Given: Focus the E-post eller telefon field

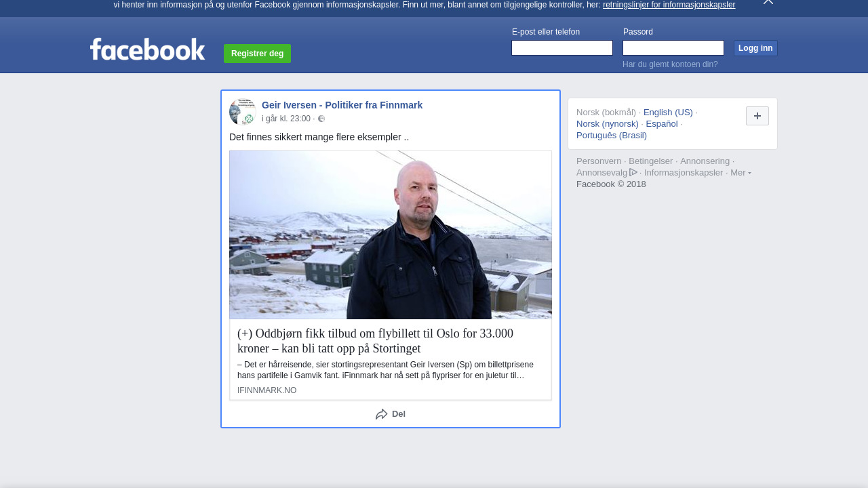Looking at the screenshot, I should (562, 47).
